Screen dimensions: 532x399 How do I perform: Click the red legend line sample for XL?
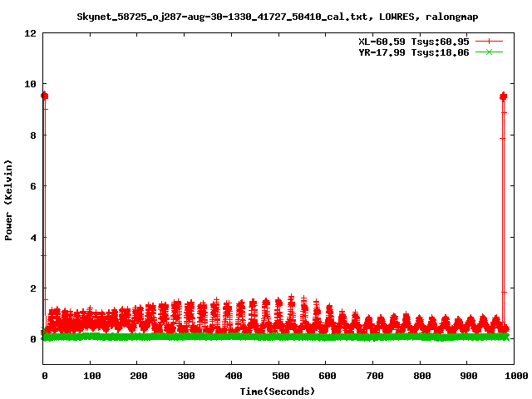coord(489,42)
